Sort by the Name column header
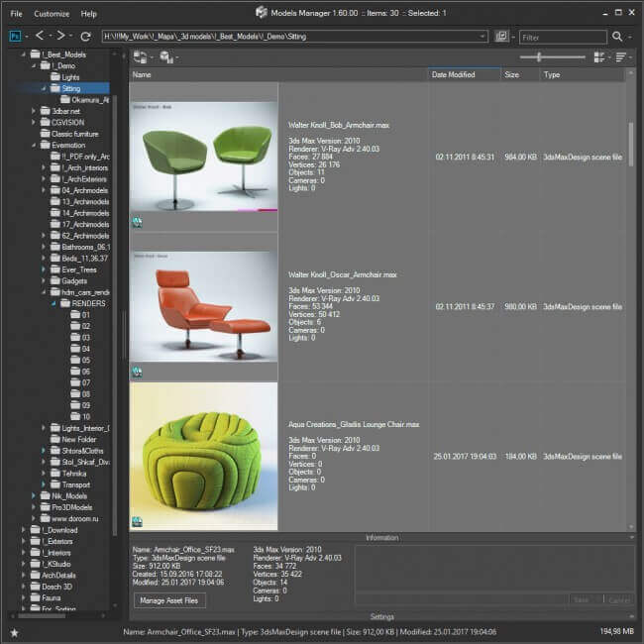The width and height of the screenshot is (644, 644). (278, 74)
